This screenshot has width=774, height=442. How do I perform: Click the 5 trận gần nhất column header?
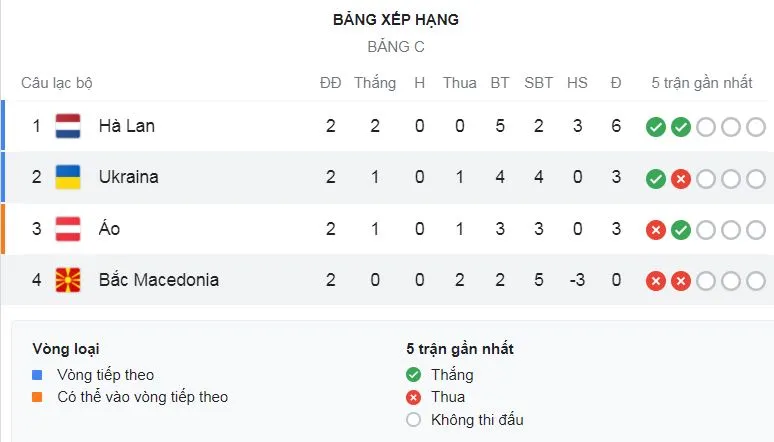pos(701,83)
